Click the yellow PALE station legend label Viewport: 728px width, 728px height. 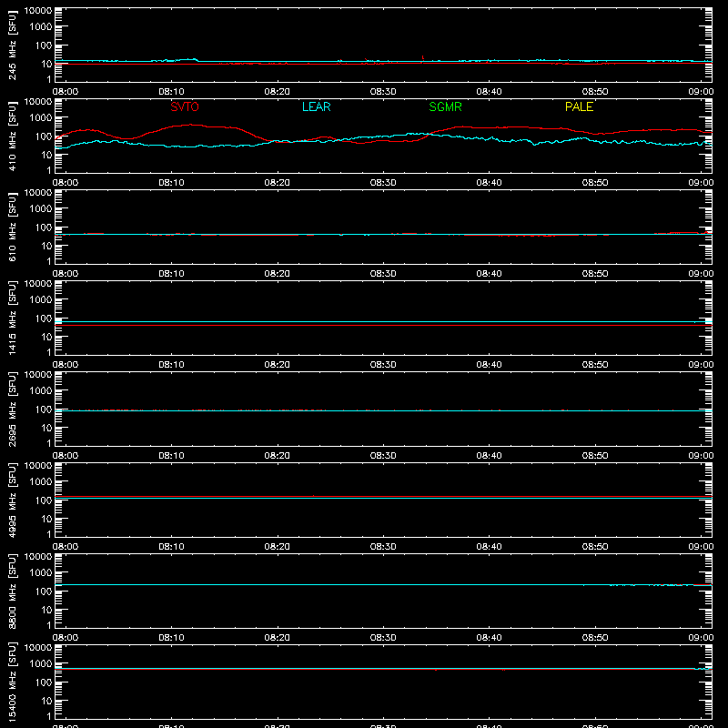(579, 106)
